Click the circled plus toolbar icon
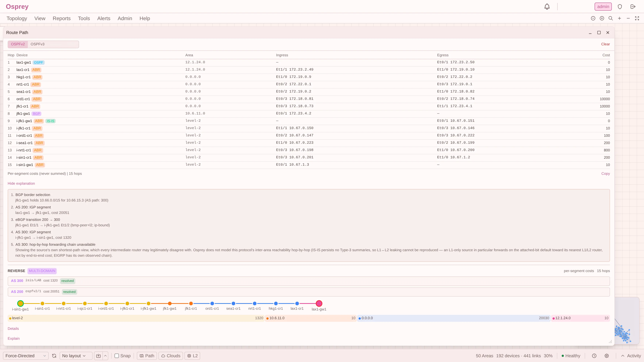Screen dimensions: 644x362 coord(602,18)
